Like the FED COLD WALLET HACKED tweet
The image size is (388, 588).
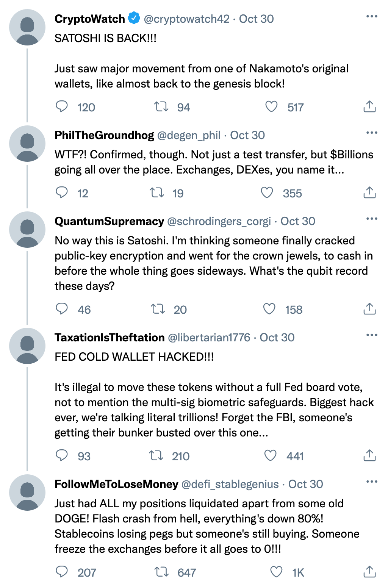point(270,456)
